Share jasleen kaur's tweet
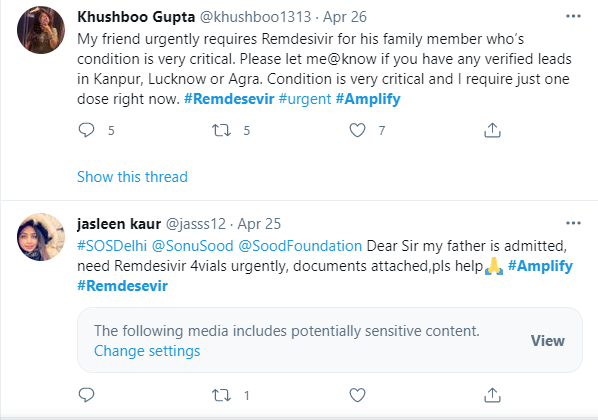Screen dimensions: 598x420 [x=492, y=395]
